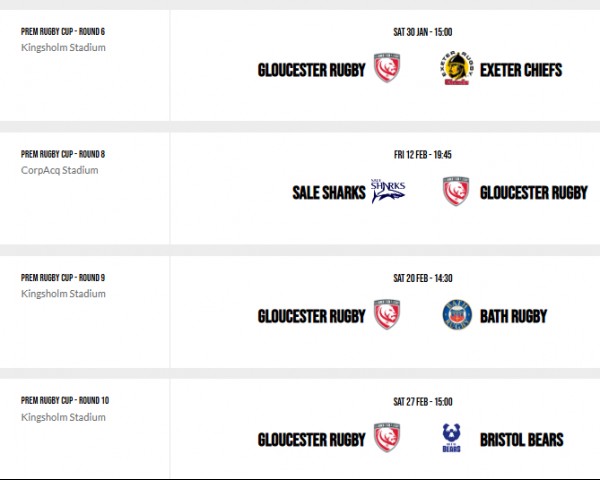Open the Exeter Chiefs team name
The image size is (600, 480).
point(521,70)
